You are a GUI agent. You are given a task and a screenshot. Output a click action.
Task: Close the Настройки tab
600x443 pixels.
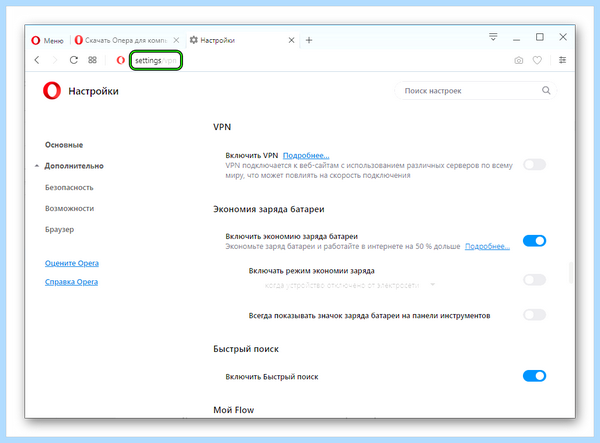pos(291,40)
